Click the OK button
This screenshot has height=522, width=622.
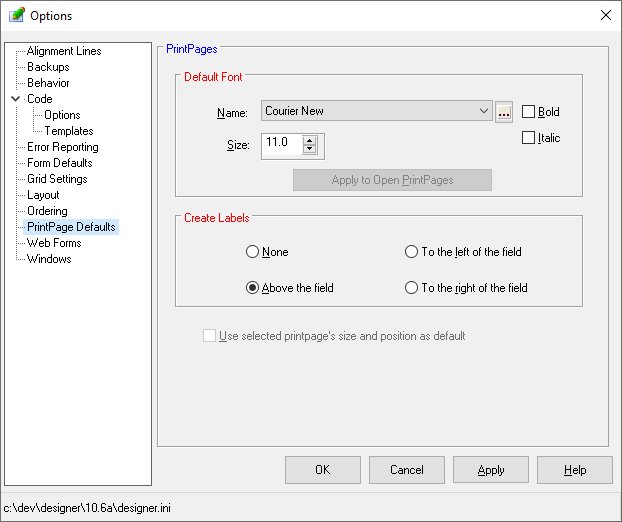click(322, 470)
